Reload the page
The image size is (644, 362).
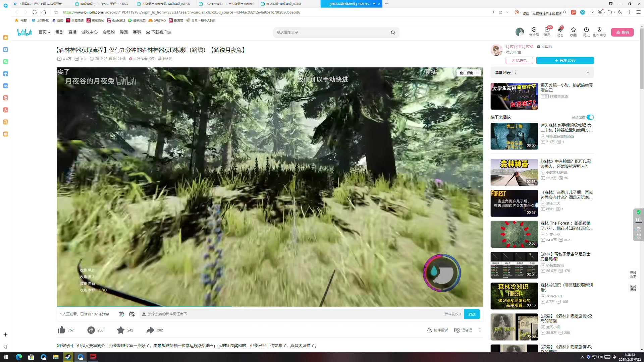(x=35, y=12)
